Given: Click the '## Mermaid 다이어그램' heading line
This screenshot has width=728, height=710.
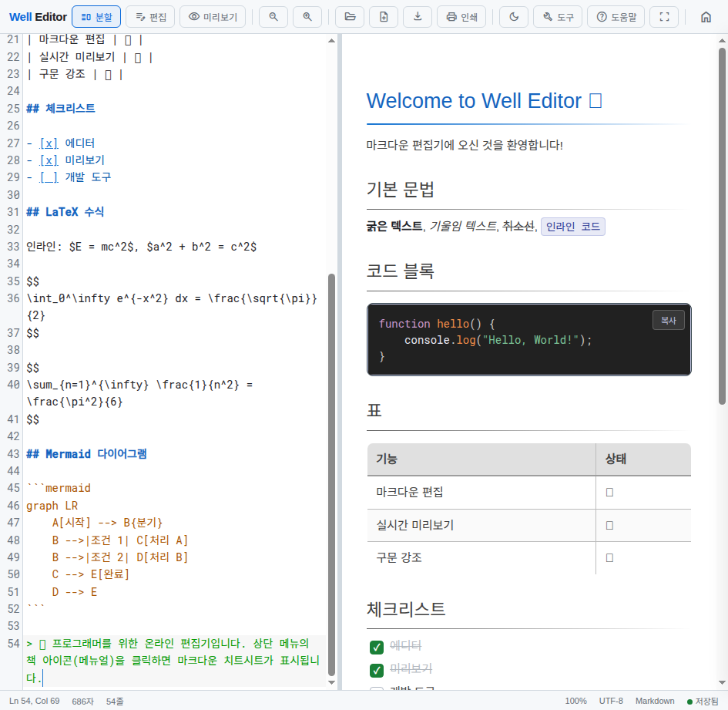Looking at the screenshot, I should coord(86,453).
